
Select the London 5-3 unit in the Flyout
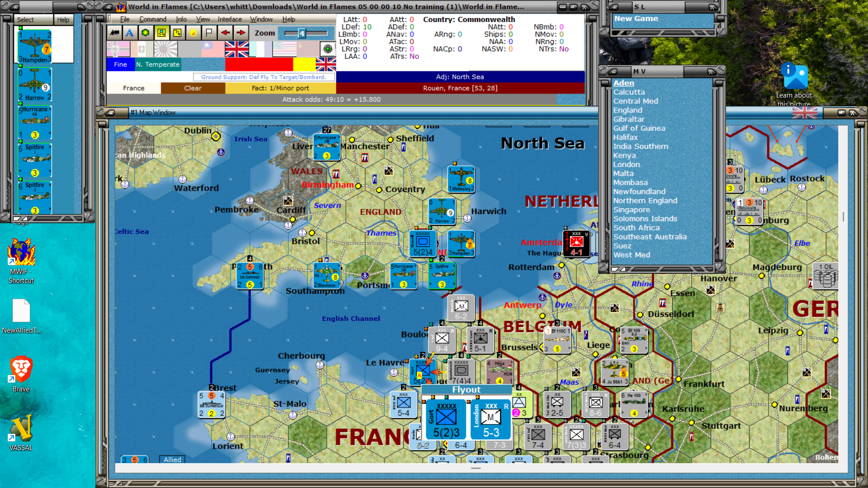(491, 419)
